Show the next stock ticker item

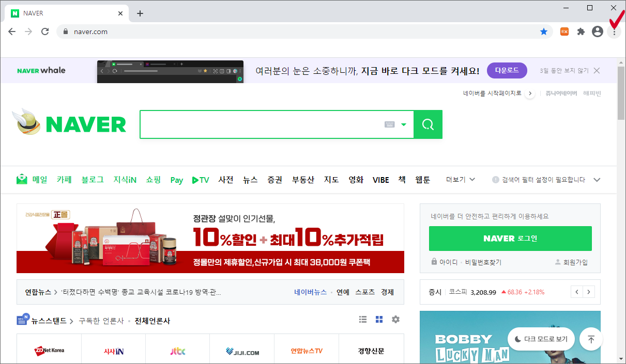tap(589, 292)
